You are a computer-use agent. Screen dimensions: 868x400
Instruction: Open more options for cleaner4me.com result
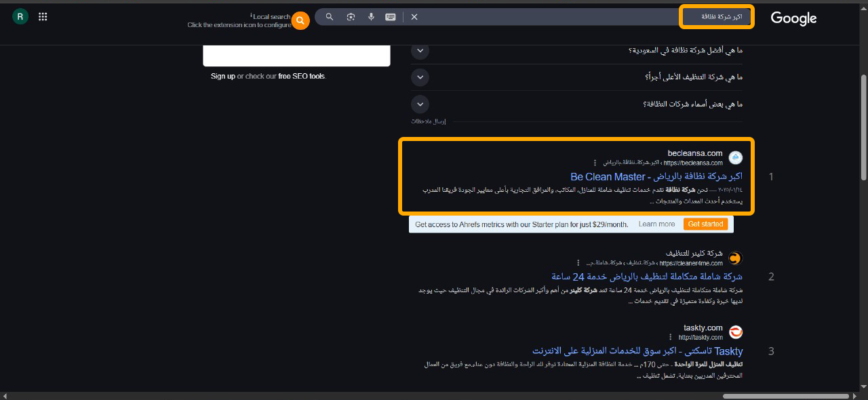click(x=578, y=263)
